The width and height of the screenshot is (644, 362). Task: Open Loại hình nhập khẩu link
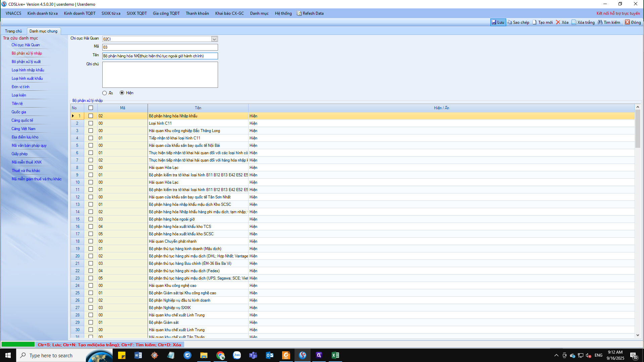(x=28, y=70)
